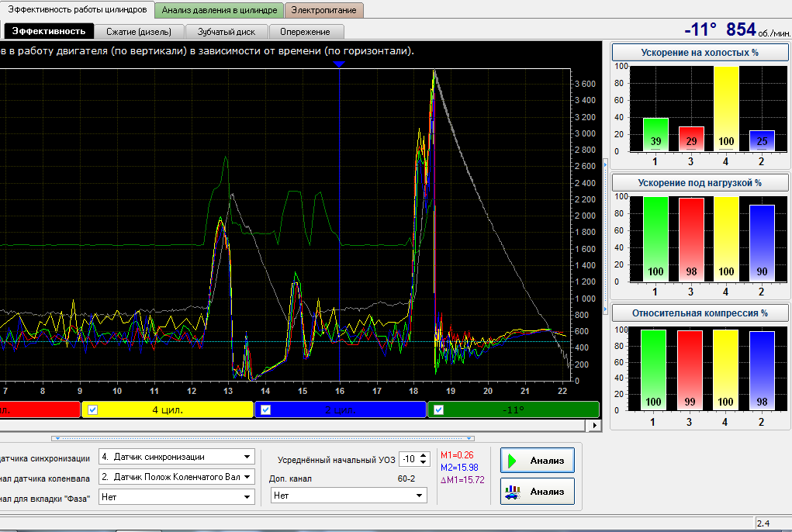Image resolution: width=792 pixels, height=532 pixels.
Task: Toggle the 2 цил. channel checkbox
Action: [x=266, y=409]
